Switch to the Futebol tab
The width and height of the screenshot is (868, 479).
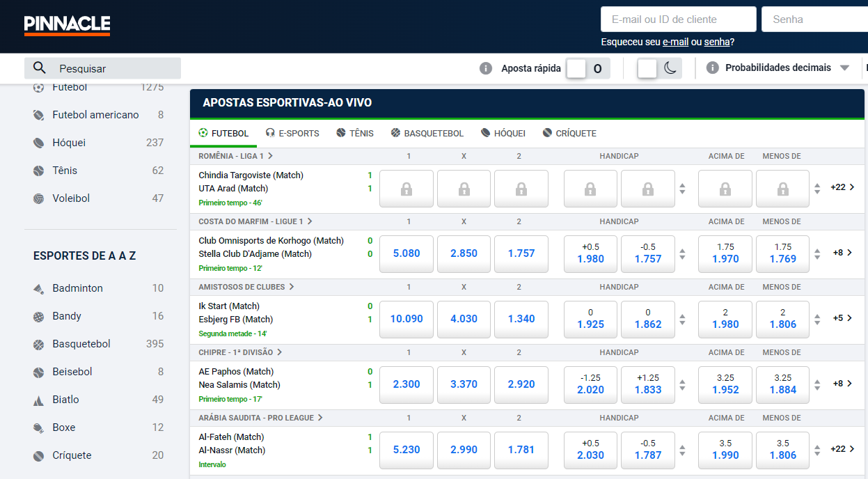tap(223, 133)
